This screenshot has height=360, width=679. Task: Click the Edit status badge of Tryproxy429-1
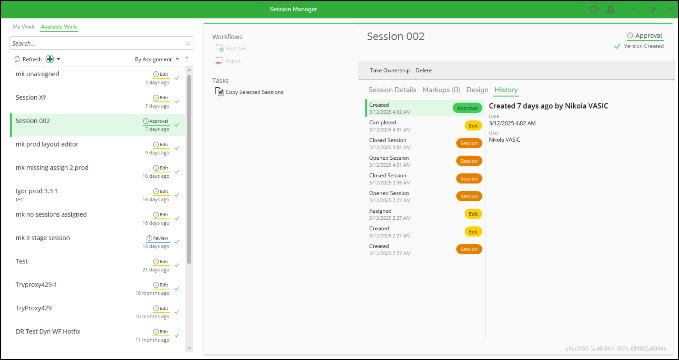tap(161, 285)
